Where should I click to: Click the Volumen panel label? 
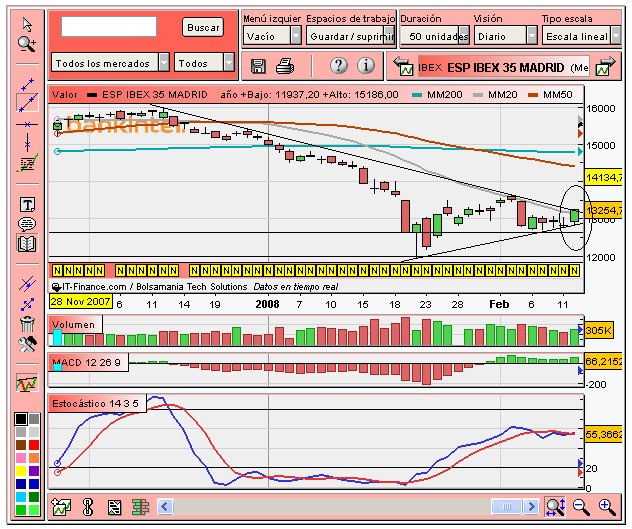pos(75,324)
